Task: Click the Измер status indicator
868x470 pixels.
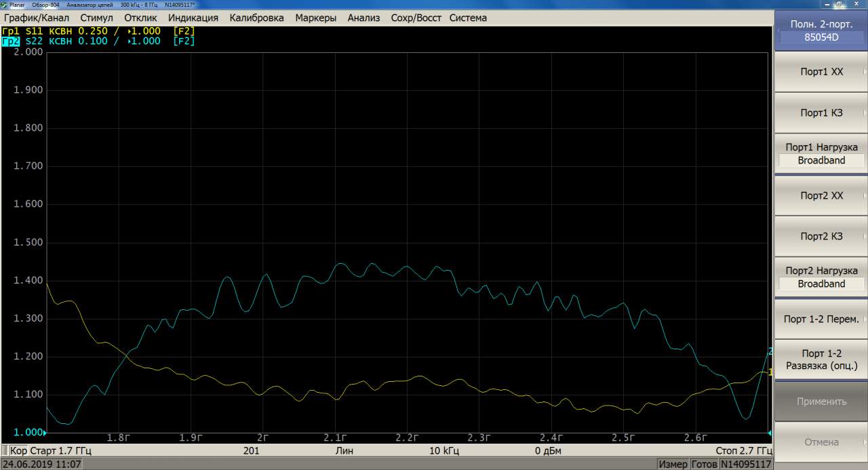Action: 672,464
